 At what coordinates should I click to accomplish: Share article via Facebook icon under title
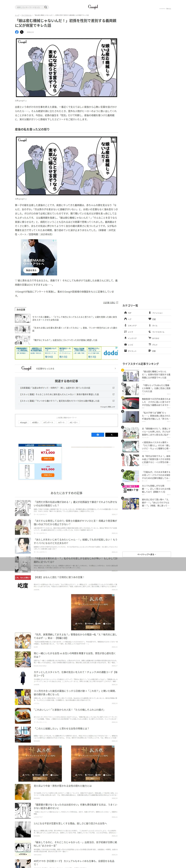17,32
